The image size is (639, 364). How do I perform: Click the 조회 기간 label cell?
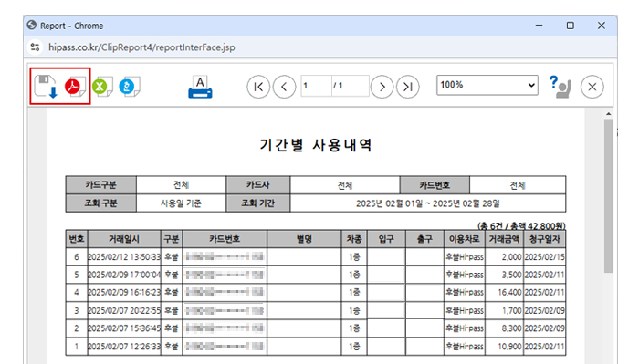[x=258, y=203]
